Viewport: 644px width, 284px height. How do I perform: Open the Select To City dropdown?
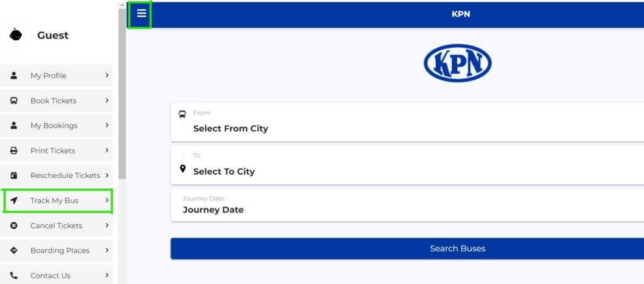coord(407,165)
